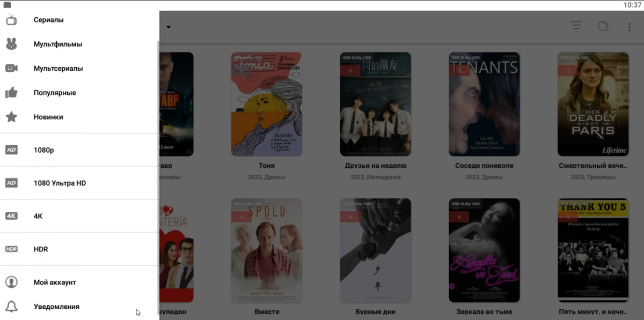The image size is (644, 320).
Task: Click the text 2022, Мелодрама
Action: point(376,177)
